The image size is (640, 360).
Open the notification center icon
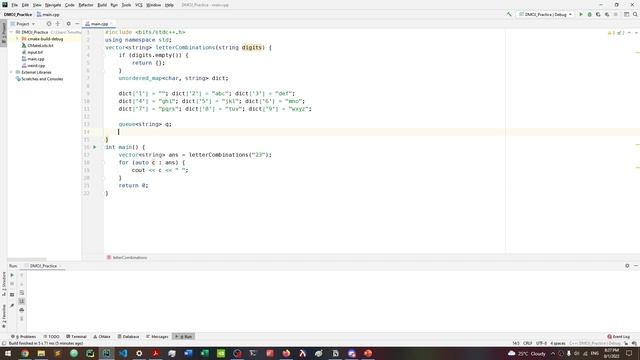click(x=629, y=353)
